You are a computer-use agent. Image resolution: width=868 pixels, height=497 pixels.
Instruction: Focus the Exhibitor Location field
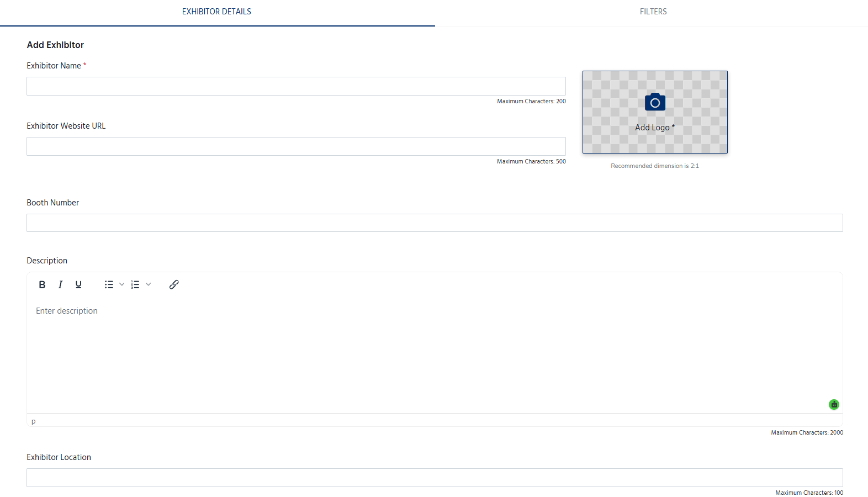coord(435,478)
